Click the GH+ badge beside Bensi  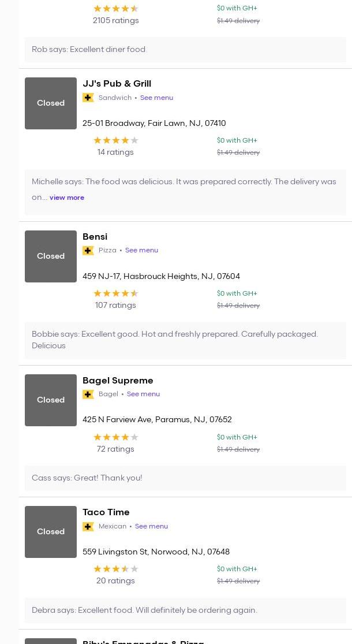[x=88, y=251]
